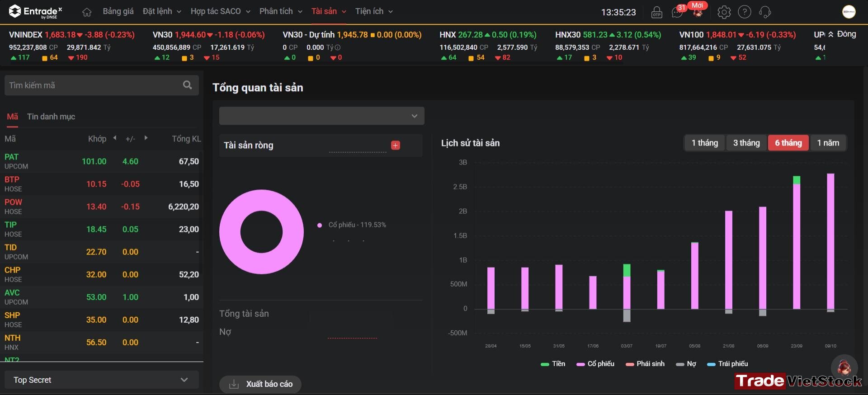Screen dimensions: 868x395
Task: Click the red plus icon beside Tài sản ròng
Action: pos(395,145)
